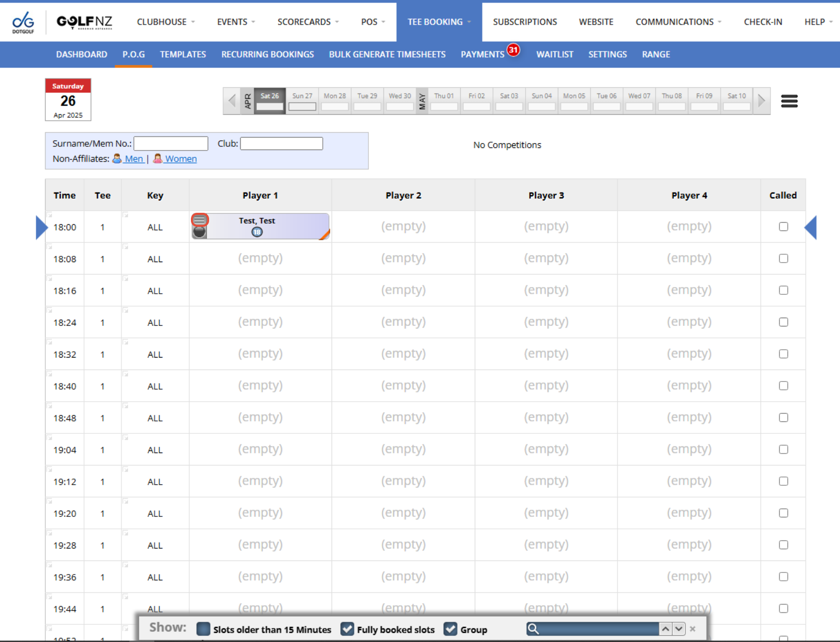Advance date strip with right arrow

[x=761, y=101]
